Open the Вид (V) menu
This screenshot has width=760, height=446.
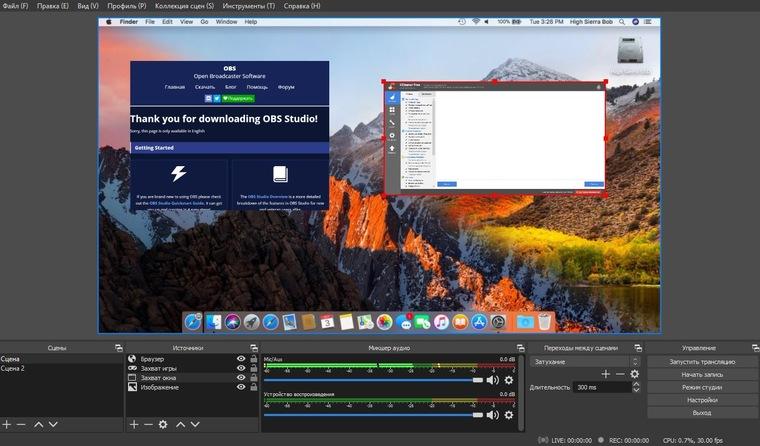pos(88,6)
